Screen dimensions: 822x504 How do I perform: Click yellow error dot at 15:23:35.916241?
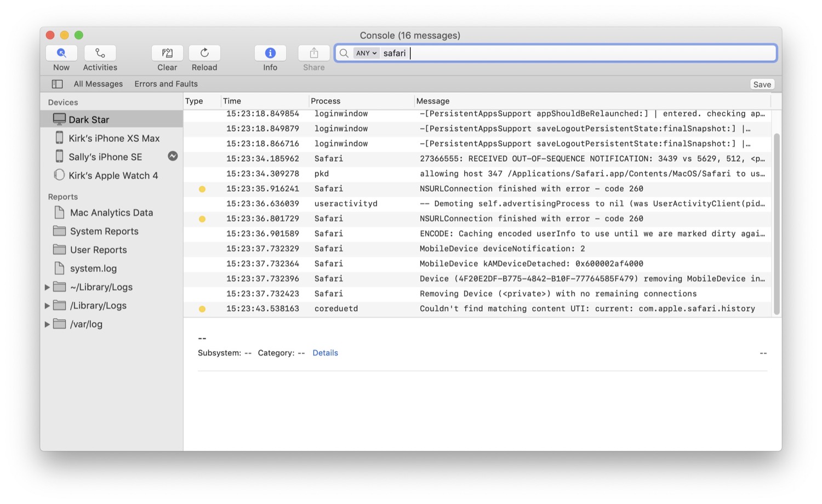pyautogui.click(x=202, y=189)
